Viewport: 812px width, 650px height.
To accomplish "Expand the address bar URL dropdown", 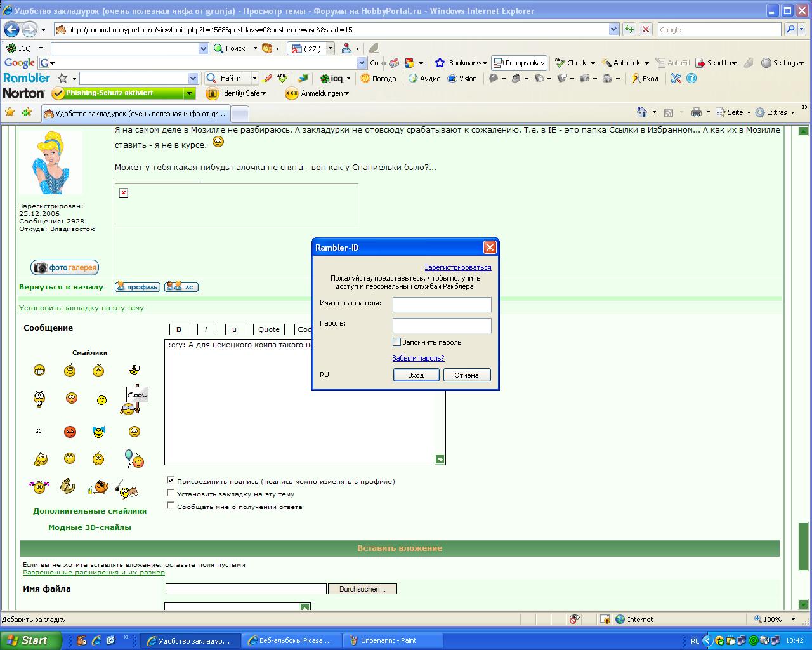I will point(613,29).
